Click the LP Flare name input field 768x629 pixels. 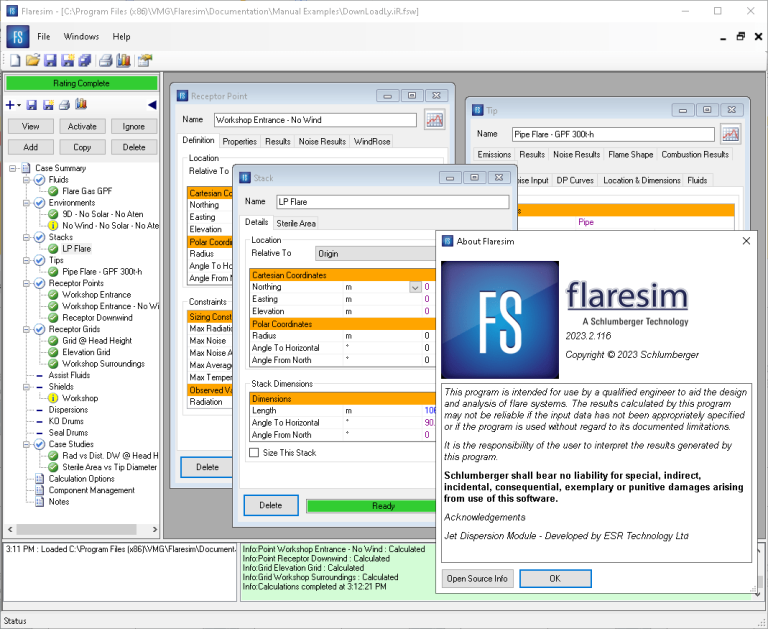(x=392, y=202)
